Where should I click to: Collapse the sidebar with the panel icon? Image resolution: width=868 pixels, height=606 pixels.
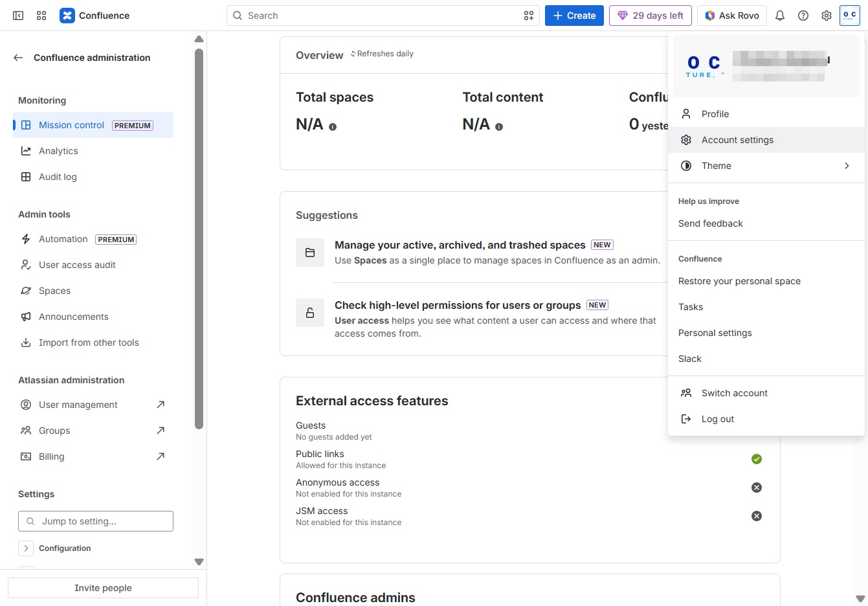coord(18,16)
